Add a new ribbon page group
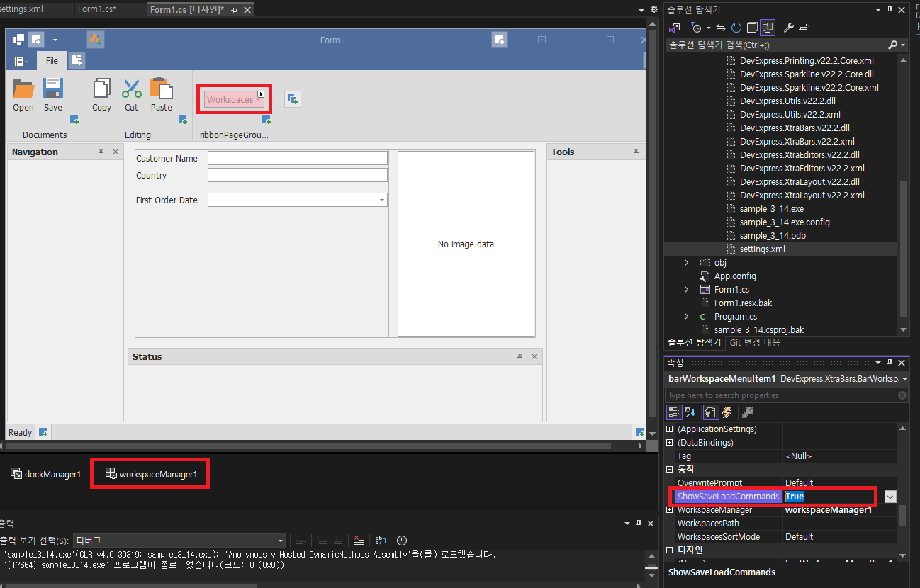The image size is (920, 588). (292, 99)
